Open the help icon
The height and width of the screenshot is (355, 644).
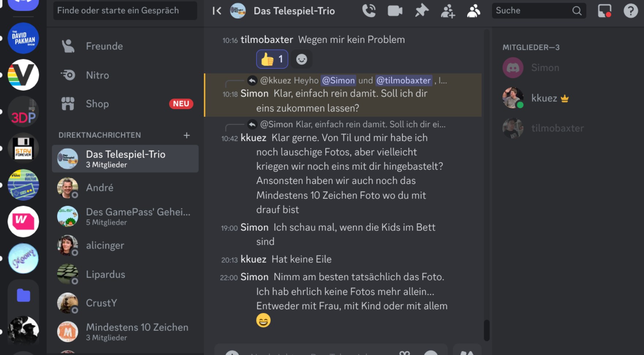tap(630, 11)
